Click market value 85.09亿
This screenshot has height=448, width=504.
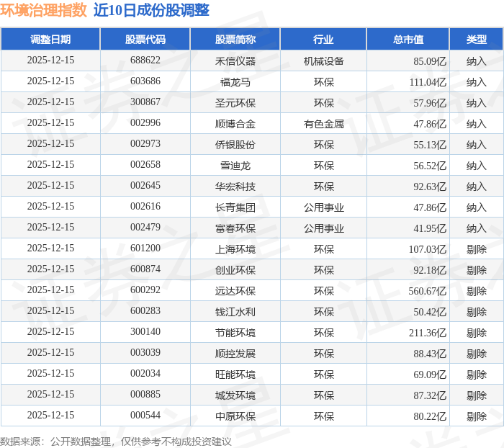click(430, 61)
